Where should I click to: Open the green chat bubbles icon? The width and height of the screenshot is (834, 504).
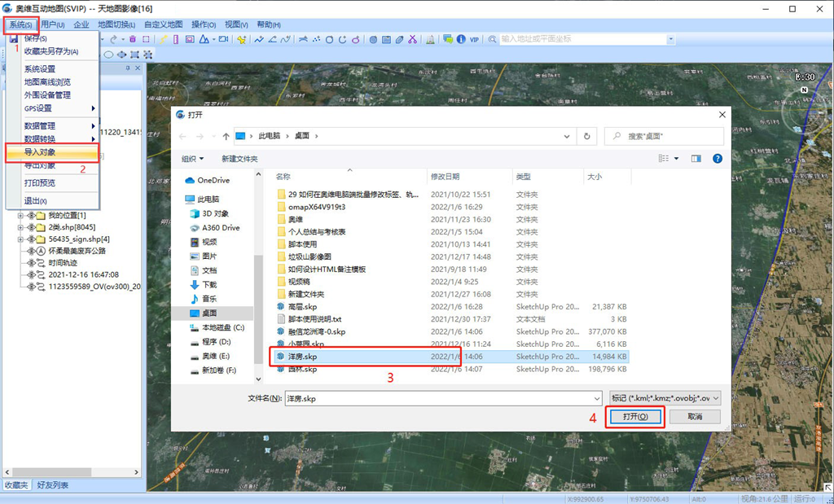pyautogui.click(x=448, y=39)
